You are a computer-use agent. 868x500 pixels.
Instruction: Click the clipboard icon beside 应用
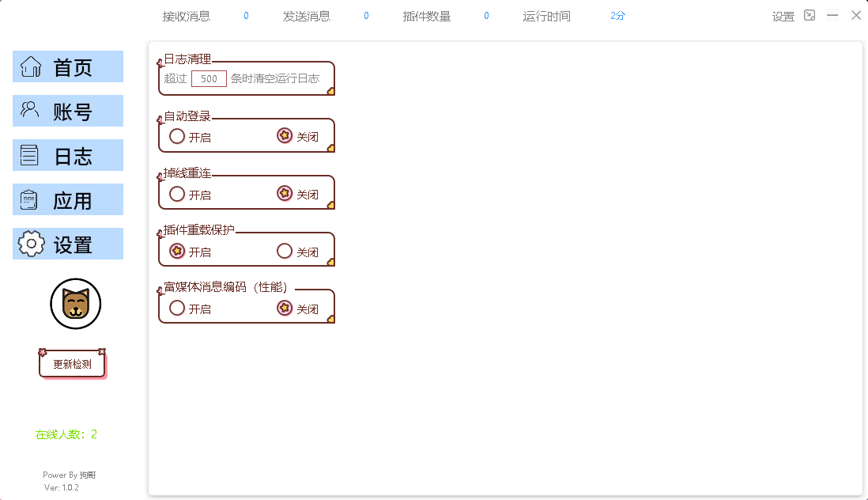coord(30,199)
